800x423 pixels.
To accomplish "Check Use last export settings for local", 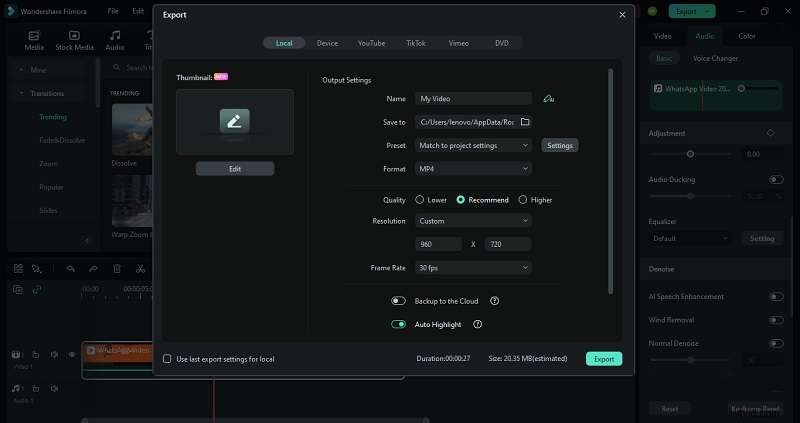I will 168,359.
